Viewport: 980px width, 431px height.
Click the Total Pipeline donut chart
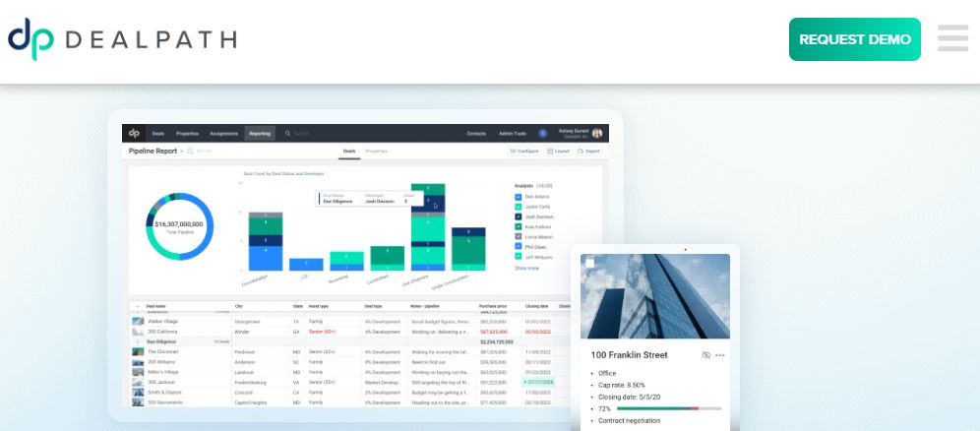click(179, 226)
